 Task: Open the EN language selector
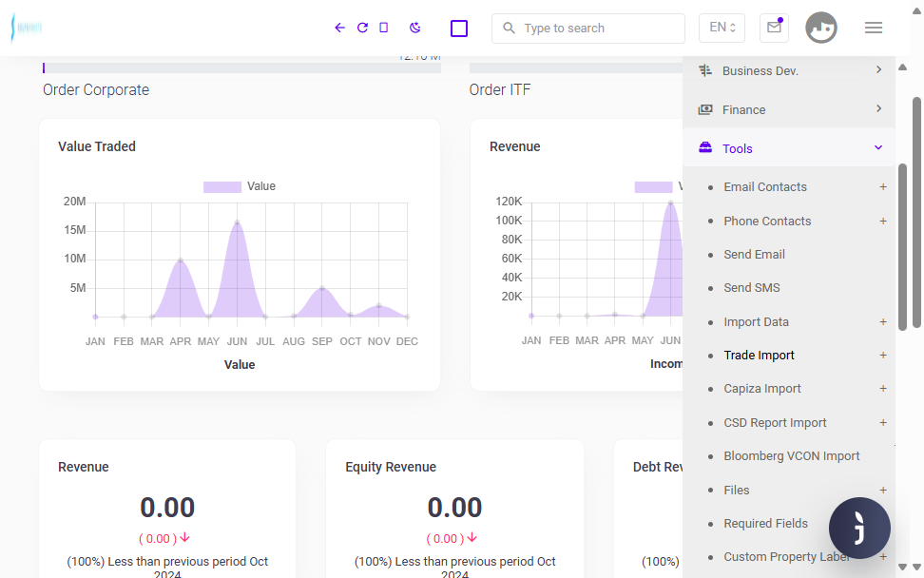[722, 28]
